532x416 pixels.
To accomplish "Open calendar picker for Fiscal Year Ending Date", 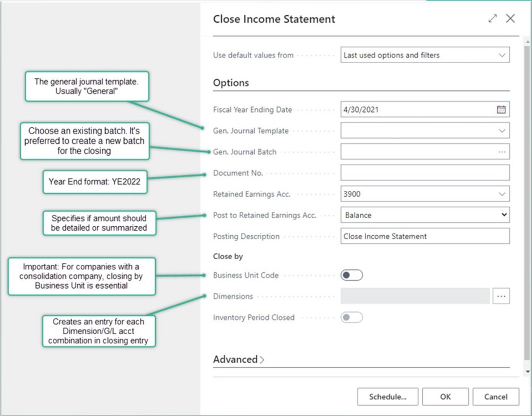I will [x=501, y=109].
